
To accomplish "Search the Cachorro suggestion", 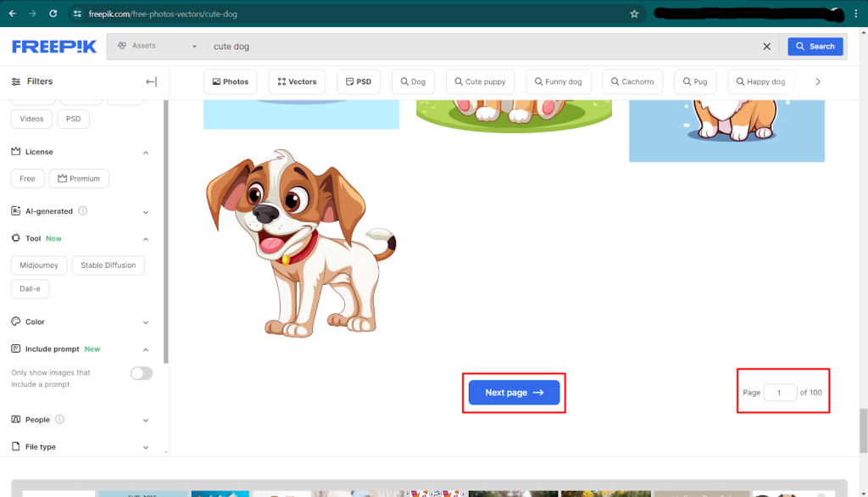I will click(632, 81).
